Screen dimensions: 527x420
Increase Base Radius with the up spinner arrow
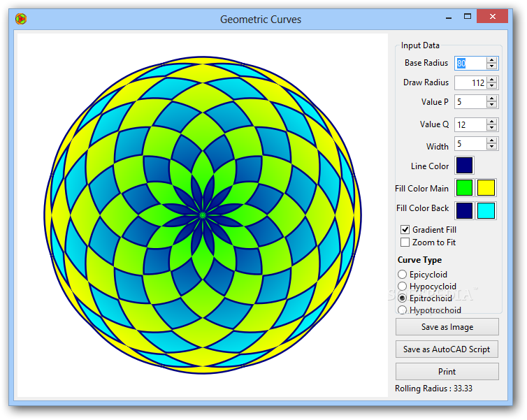(x=492, y=60)
